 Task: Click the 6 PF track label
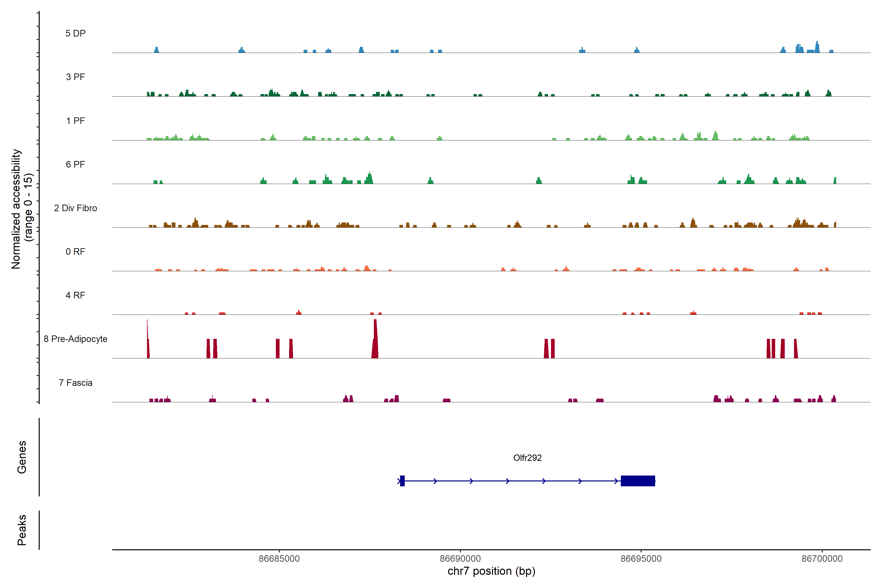75,164
